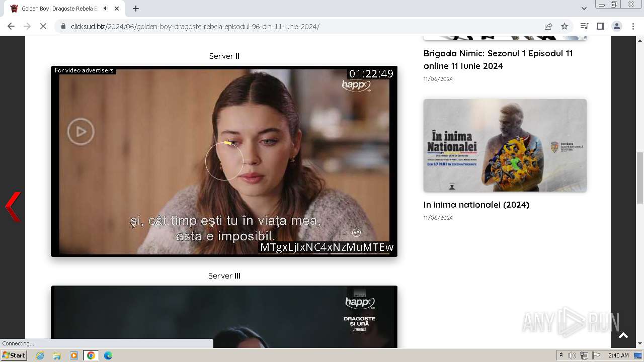
Task: Open the Action Center flag icon
Action: (x=596, y=355)
